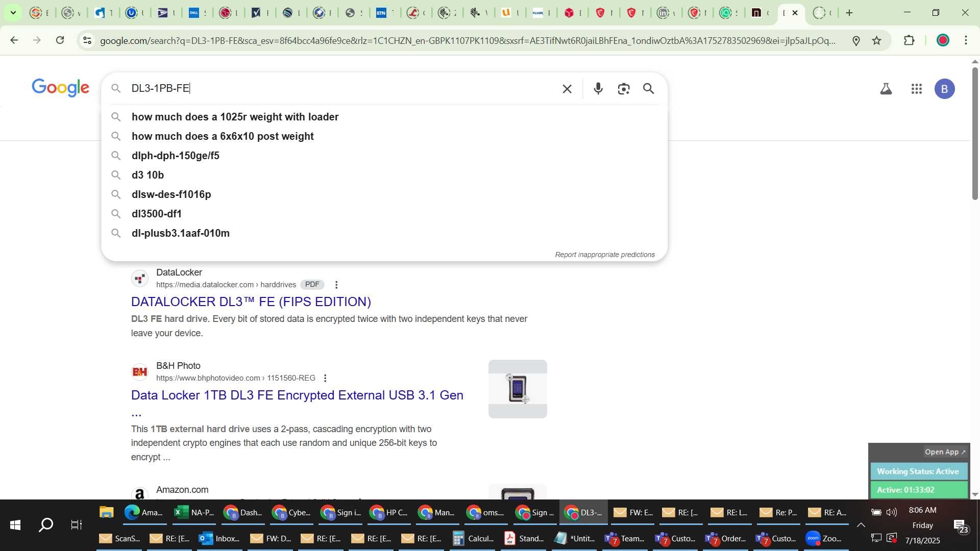The height and width of the screenshot is (551, 980).
Task: Open the Outlook 'Inbox' taskbar window
Action: coord(219,538)
